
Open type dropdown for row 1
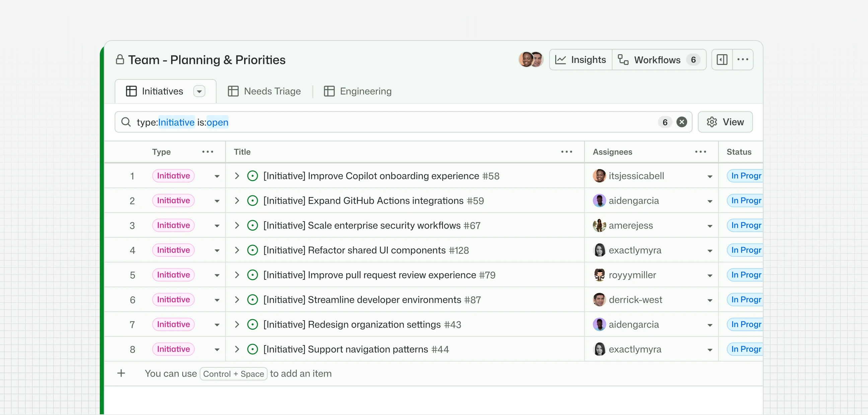217,176
